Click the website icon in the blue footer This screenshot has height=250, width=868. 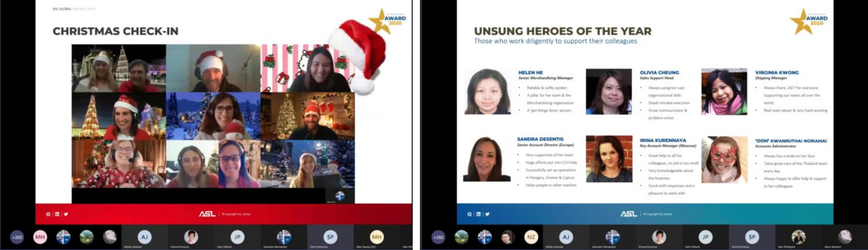pyautogui.click(x=470, y=214)
